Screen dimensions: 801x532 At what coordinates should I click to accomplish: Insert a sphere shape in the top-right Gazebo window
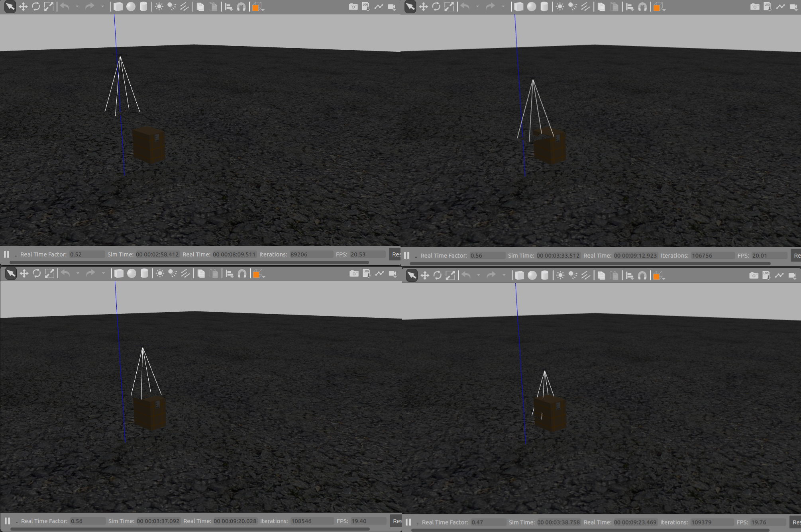[531, 7]
